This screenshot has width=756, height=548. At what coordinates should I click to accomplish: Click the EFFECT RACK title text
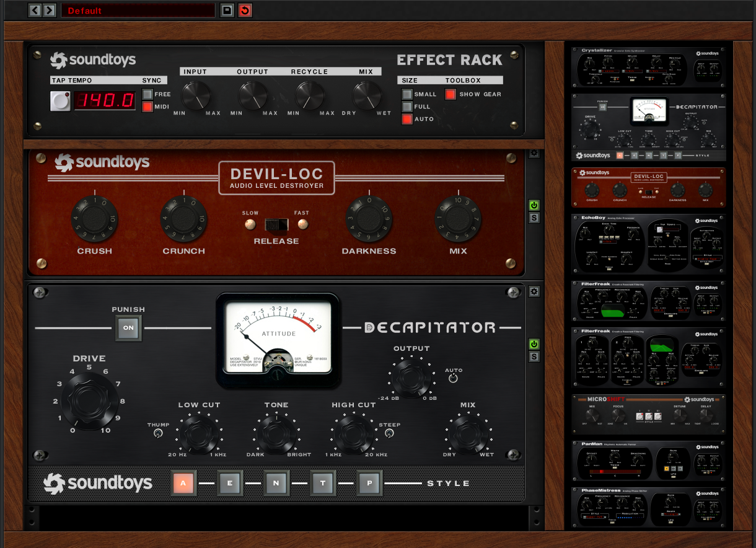tap(449, 60)
